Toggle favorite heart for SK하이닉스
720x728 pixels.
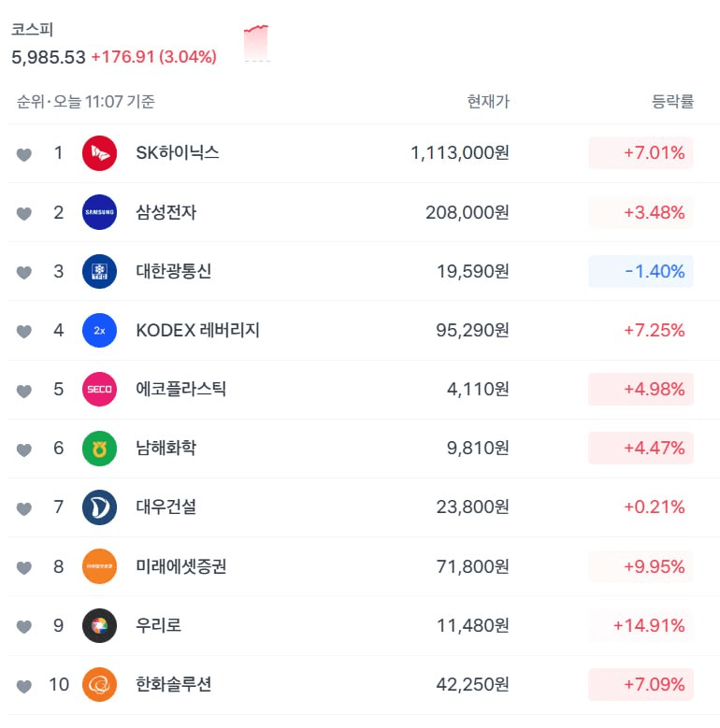[24, 154]
